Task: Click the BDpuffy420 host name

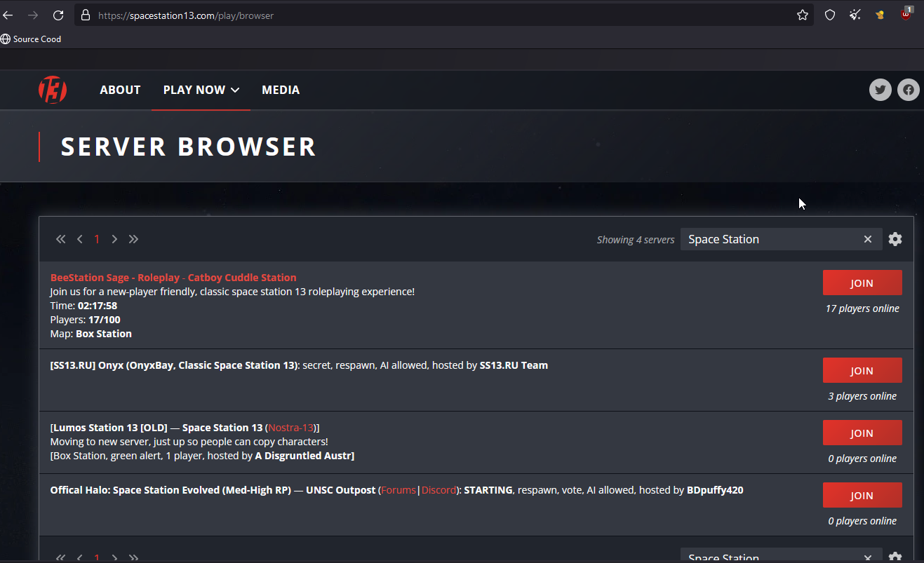Action: [714, 490]
